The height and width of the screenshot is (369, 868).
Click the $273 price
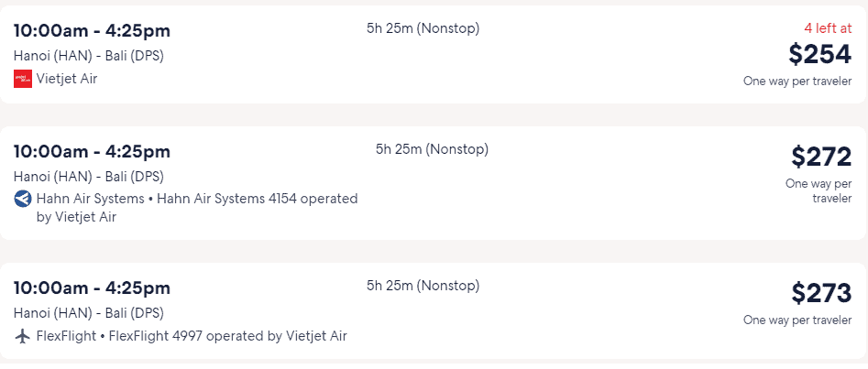click(821, 293)
